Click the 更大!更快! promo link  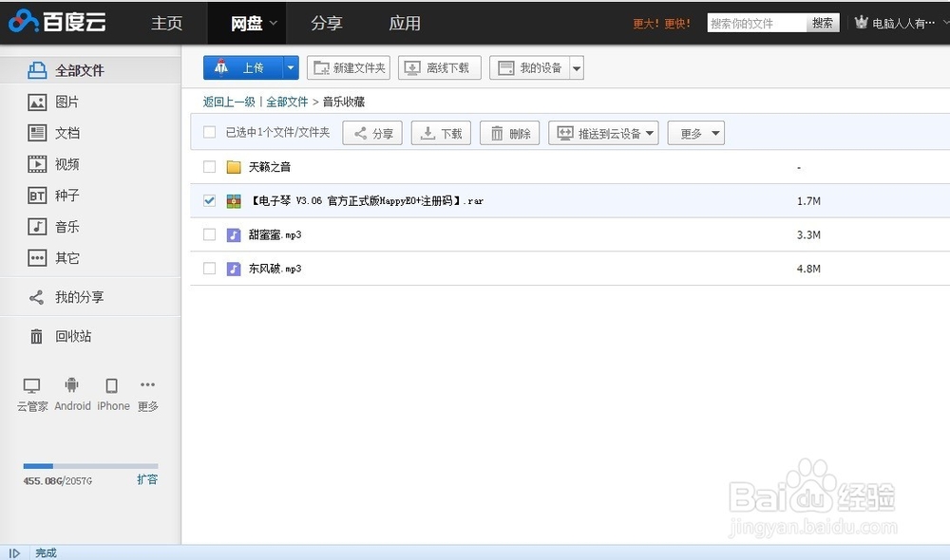pos(661,24)
